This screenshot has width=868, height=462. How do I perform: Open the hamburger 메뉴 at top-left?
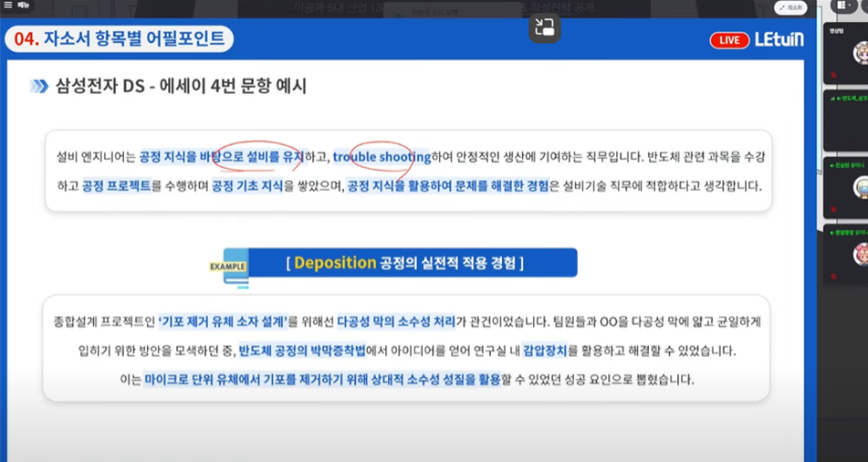(x=16, y=5)
